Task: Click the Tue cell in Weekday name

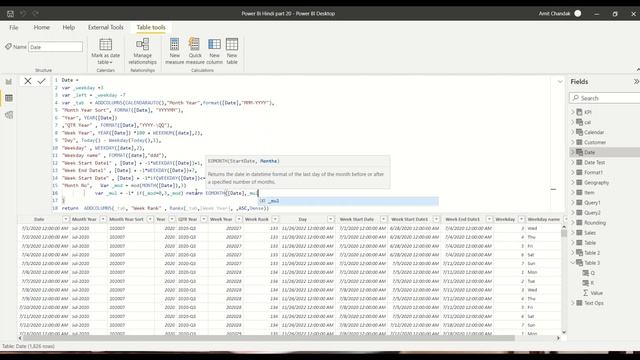Action: (x=531, y=281)
